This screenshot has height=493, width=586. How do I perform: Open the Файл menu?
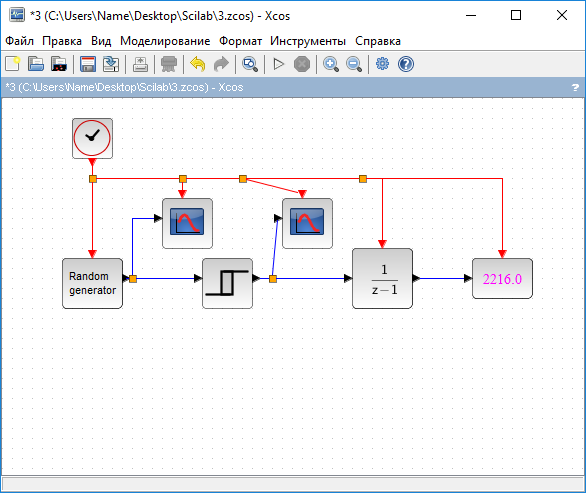19,41
